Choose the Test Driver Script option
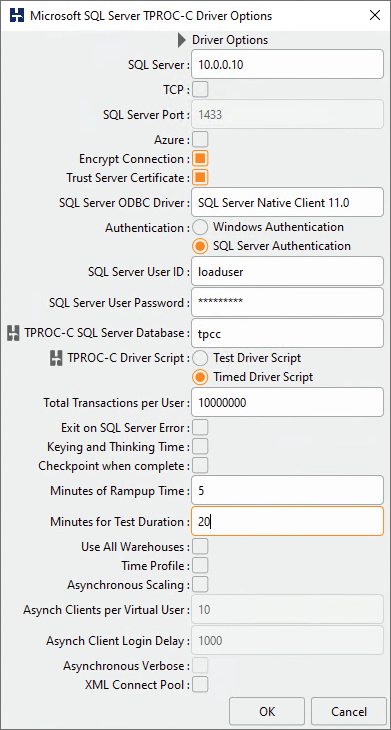391x730 pixels. pyautogui.click(x=200, y=358)
